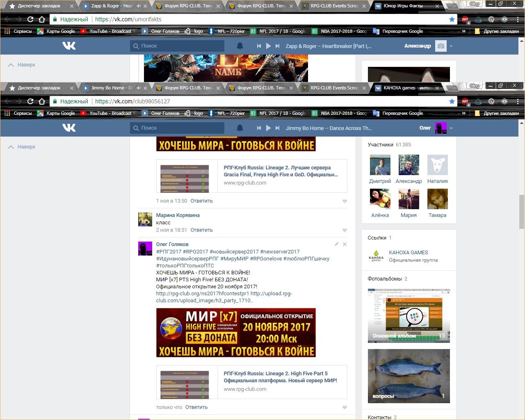Open the YouTube - Broadcast bookmark in the umorifakts window
The width and height of the screenshot is (525, 420).
click(x=108, y=31)
